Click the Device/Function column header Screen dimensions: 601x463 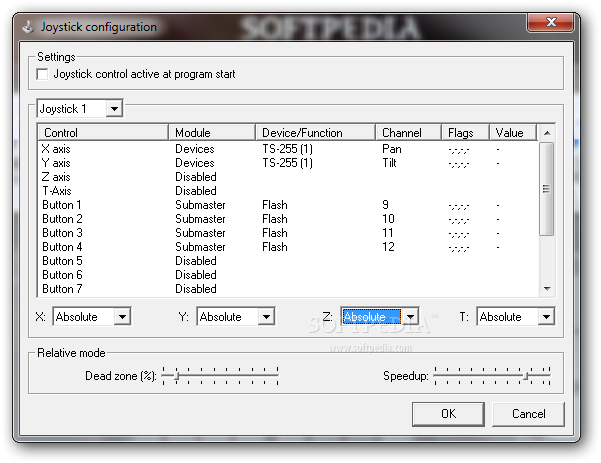pyautogui.click(x=315, y=133)
